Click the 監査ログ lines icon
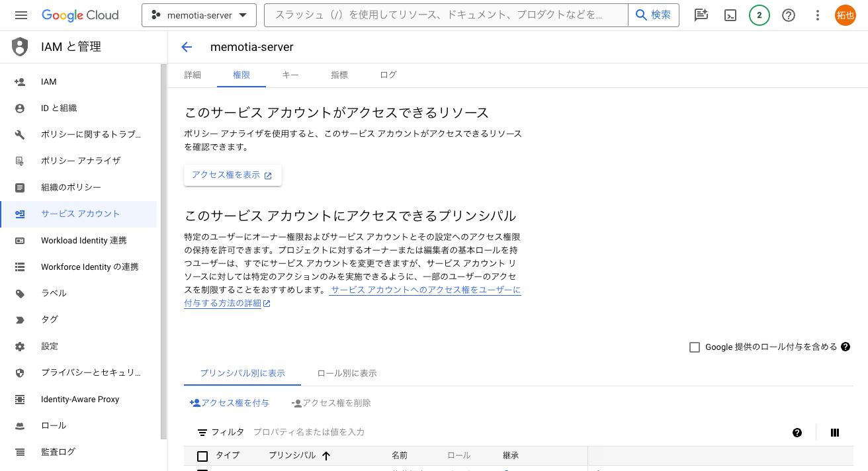This screenshot has width=868, height=471. pyautogui.click(x=20, y=452)
